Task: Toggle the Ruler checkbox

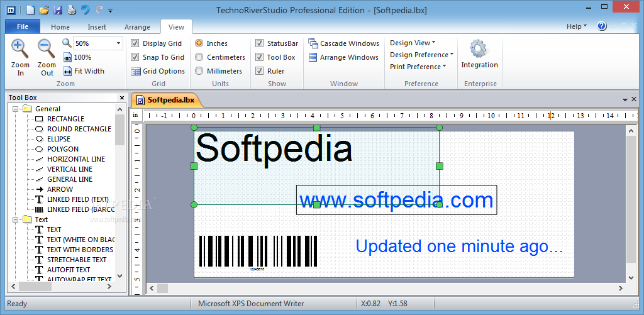Action: [x=260, y=71]
